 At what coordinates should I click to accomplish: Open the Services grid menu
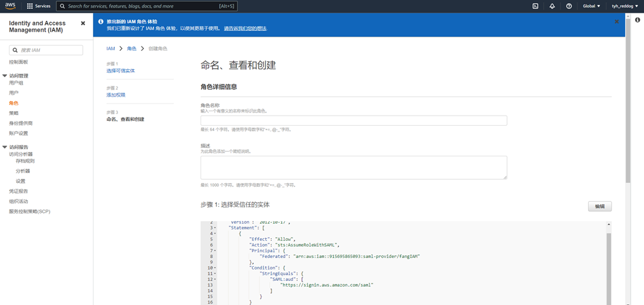(39, 6)
